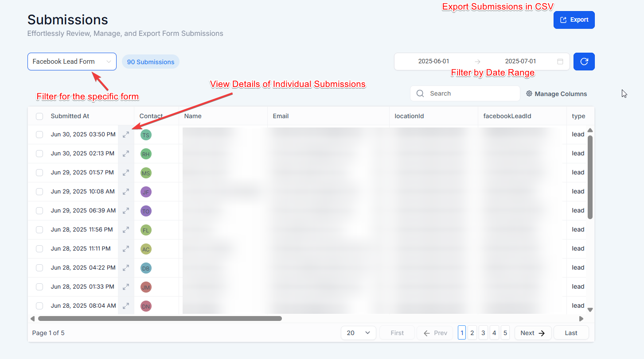Click the AC contact avatar
This screenshot has height=359, width=644.
pyautogui.click(x=146, y=249)
